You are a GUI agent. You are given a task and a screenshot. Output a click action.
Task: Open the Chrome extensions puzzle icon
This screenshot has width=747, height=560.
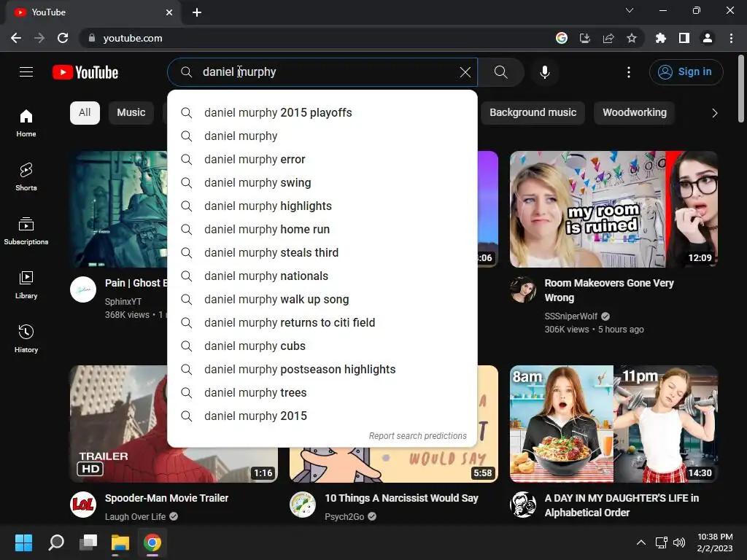pyautogui.click(x=660, y=38)
